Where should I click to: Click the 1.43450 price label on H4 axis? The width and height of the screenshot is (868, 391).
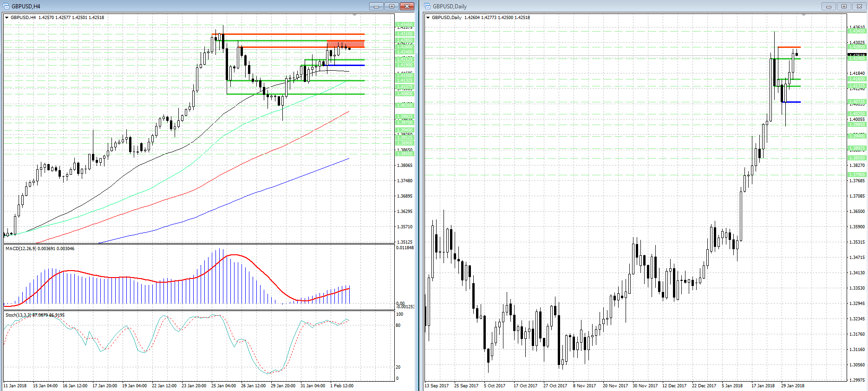coord(405,25)
